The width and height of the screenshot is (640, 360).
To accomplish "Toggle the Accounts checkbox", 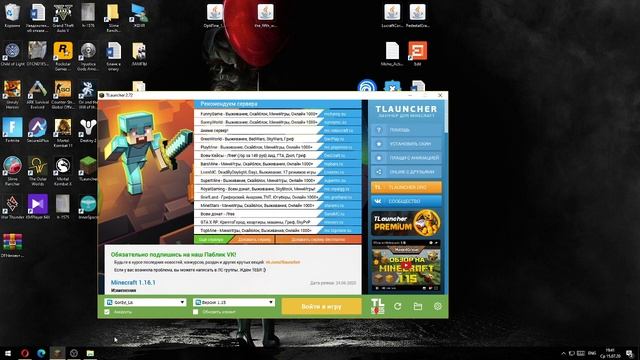I will (107, 312).
